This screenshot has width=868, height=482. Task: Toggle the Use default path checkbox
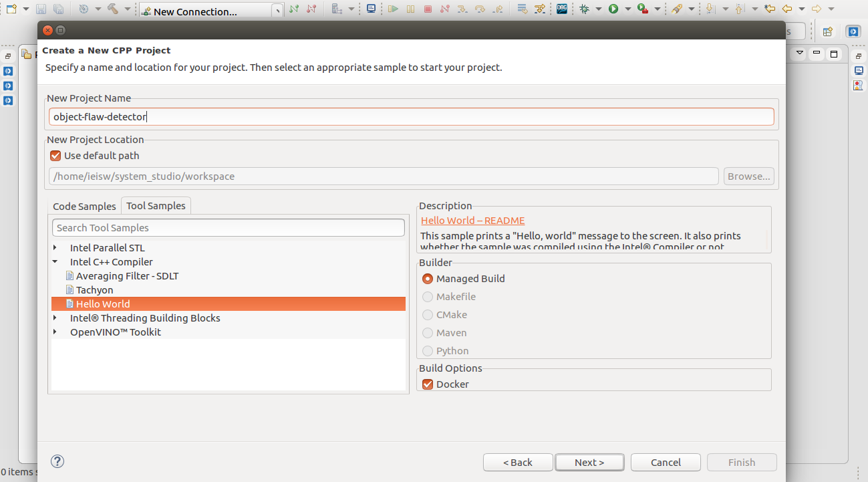click(x=56, y=156)
